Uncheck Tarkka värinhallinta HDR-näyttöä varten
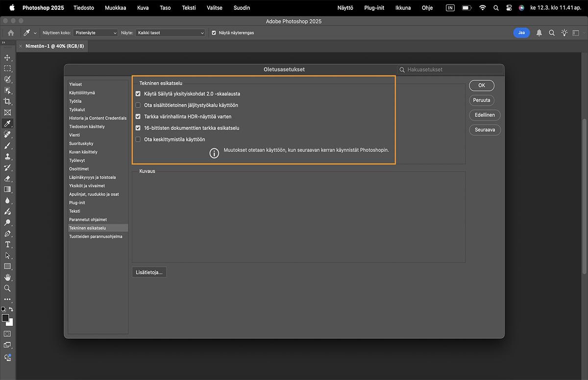 click(138, 117)
